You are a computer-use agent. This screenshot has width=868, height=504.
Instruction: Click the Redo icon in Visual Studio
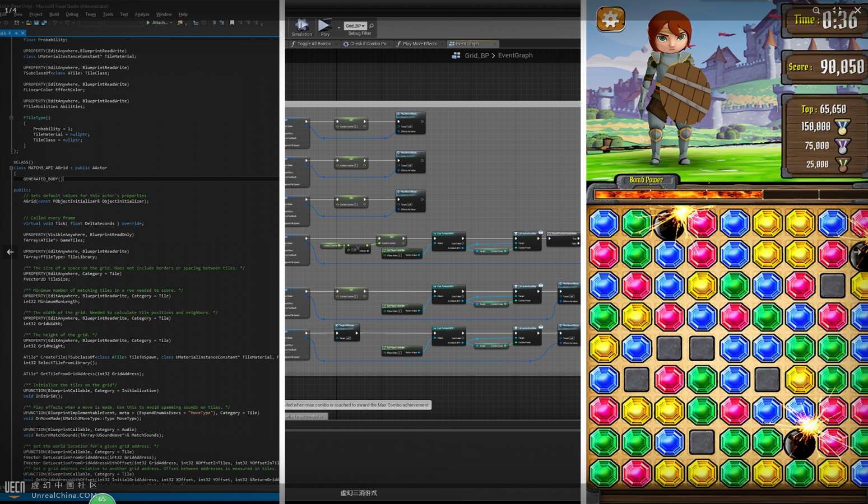[x=67, y=23]
